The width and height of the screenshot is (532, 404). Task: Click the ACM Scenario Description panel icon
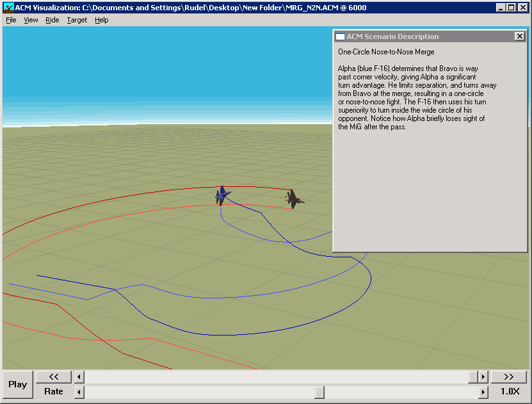pyautogui.click(x=341, y=36)
